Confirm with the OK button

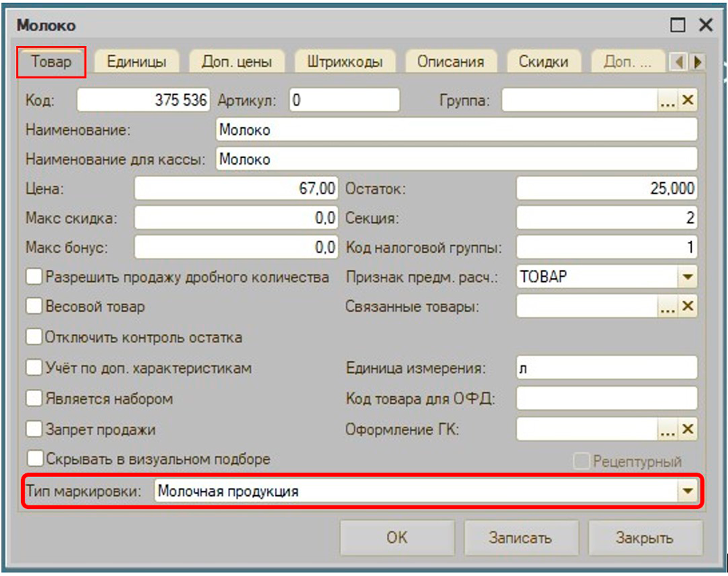(x=397, y=538)
